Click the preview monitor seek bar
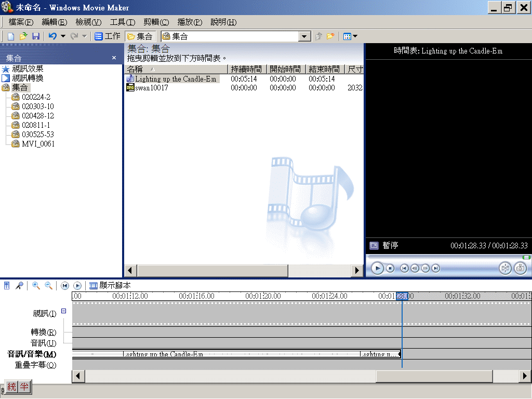532x399 pixels. coord(447,257)
